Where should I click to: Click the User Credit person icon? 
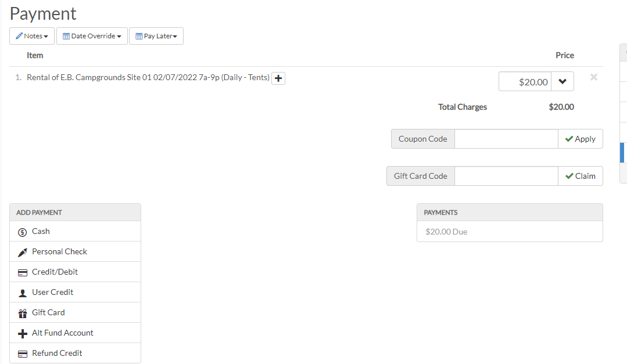(23, 293)
